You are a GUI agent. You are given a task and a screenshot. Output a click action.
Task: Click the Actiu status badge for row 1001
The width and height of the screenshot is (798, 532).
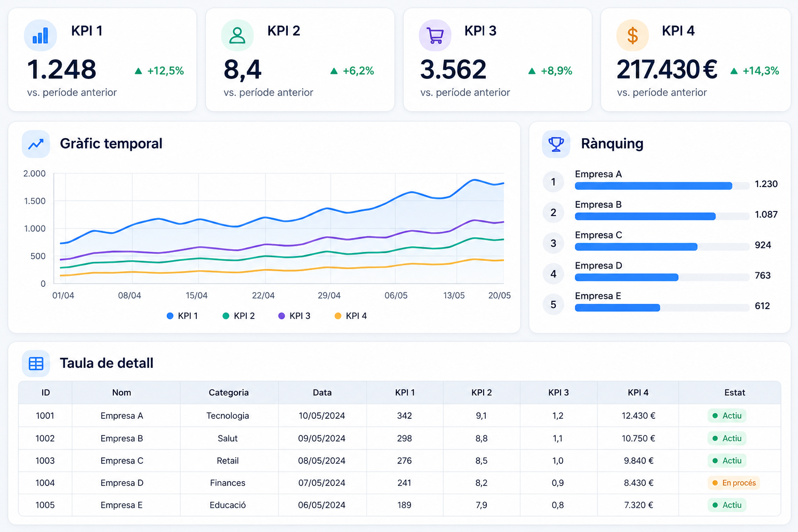[727, 416]
